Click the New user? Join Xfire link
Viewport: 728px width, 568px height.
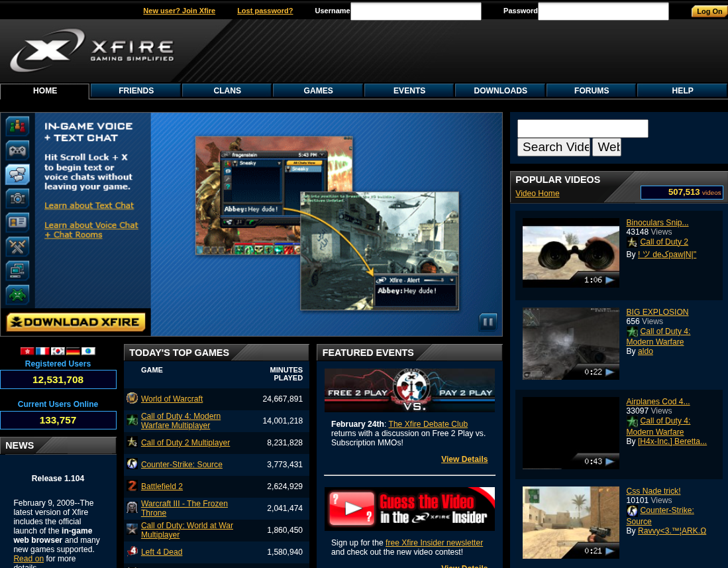click(x=180, y=11)
